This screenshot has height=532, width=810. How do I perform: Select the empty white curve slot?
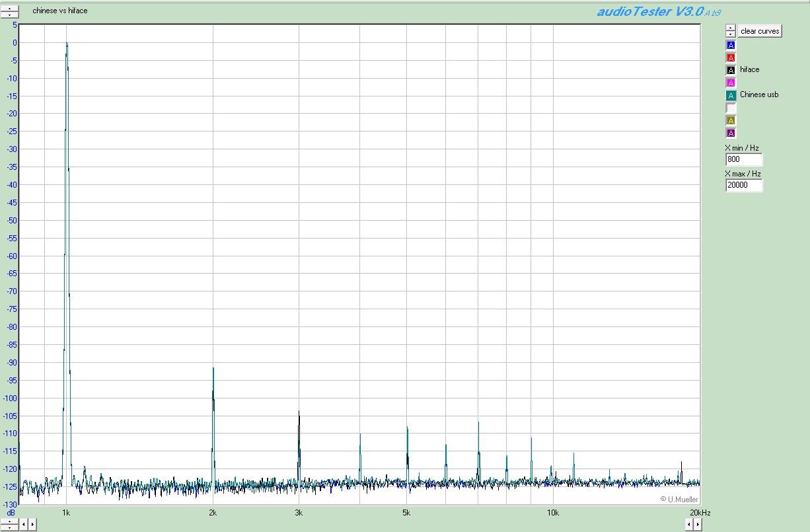731,108
